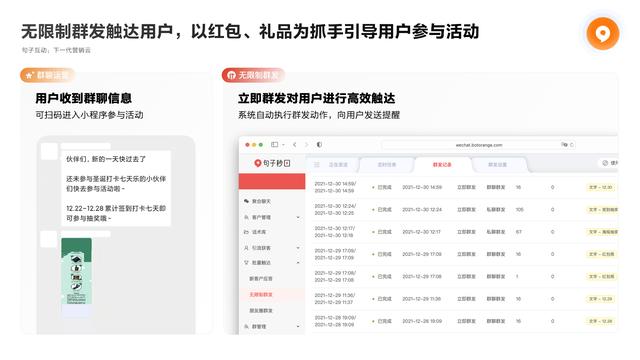This screenshot has height=360, width=640.
Task: Click the tag in the 2021-12-29 17:08 row
Action: pyautogui.click(x=602, y=276)
